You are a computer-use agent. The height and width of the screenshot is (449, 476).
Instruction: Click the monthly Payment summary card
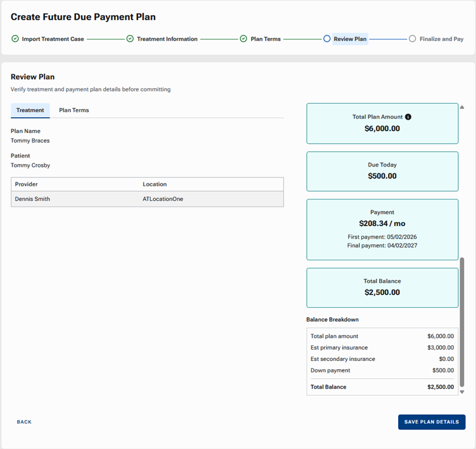tap(382, 229)
